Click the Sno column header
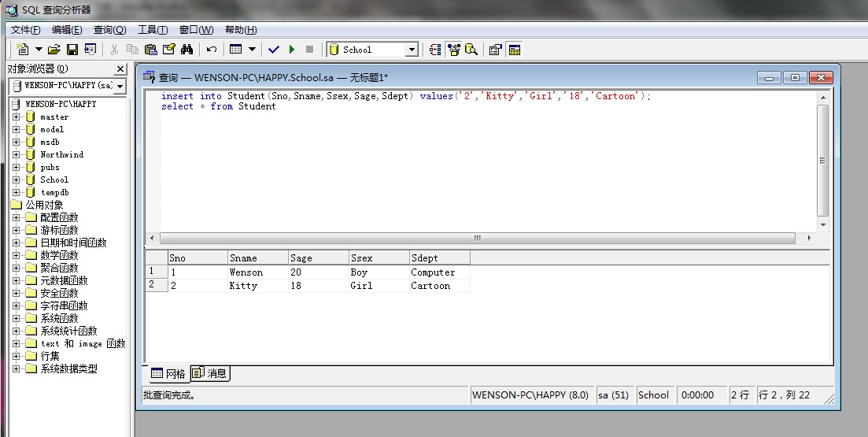 (x=198, y=257)
